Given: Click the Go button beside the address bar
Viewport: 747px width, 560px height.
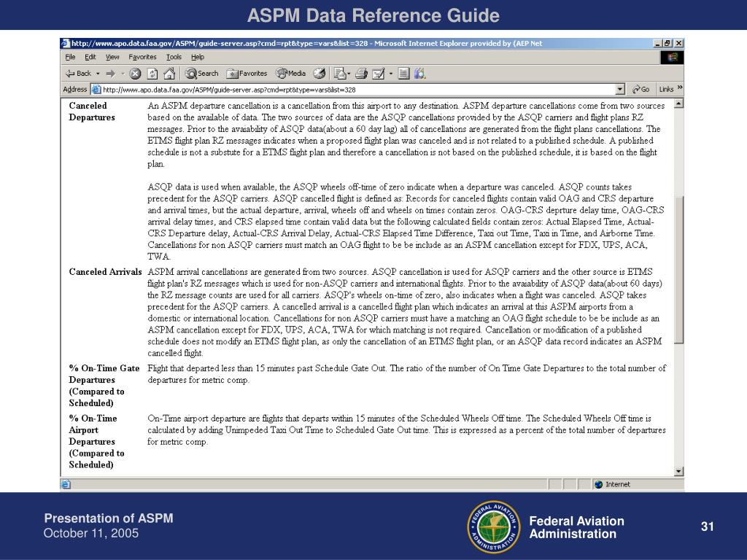Looking at the screenshot, I should tap(641, 90).
